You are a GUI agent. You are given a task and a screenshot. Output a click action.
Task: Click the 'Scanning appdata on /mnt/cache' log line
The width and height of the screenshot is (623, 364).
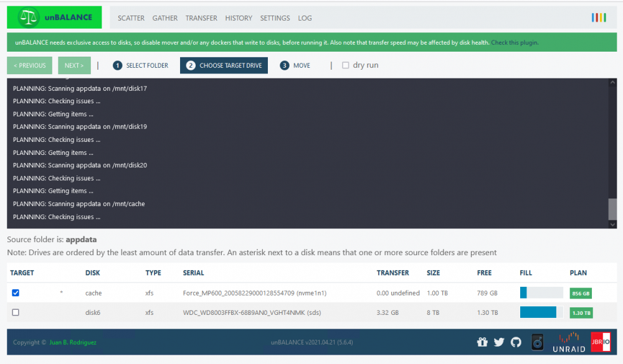[x=78, y=203]
